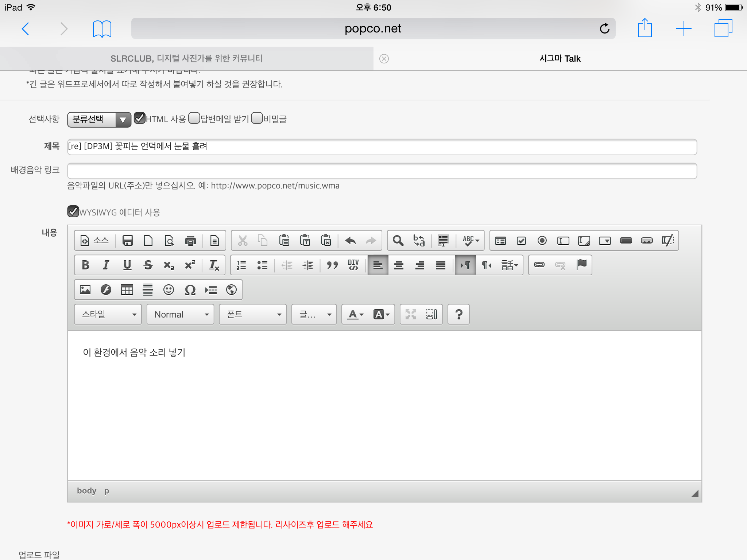Insert an image into the editor
This screenshot has width=747, height=560.
coord(85,290)
